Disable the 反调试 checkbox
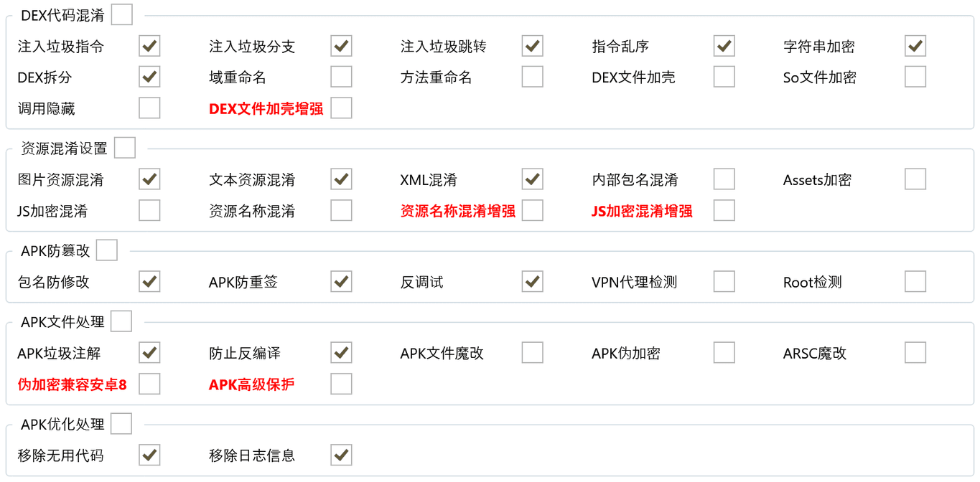 click(532, 281)
